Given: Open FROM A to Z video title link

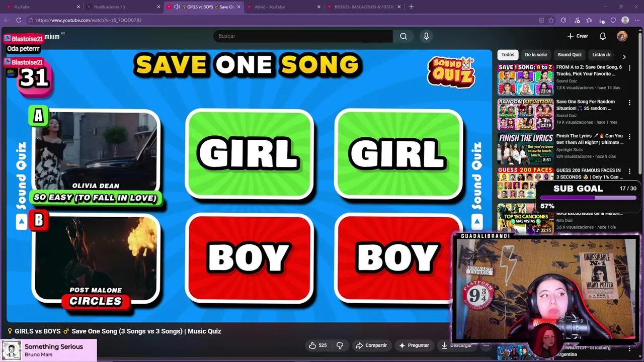Looking at the screenshot, I should tap(589, 70).
